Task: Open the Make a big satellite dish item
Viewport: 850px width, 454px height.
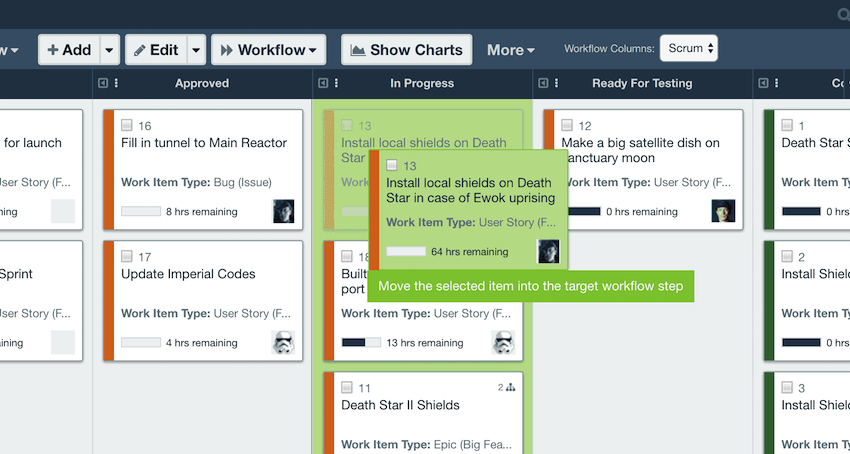Action: [x=640, y=150]
